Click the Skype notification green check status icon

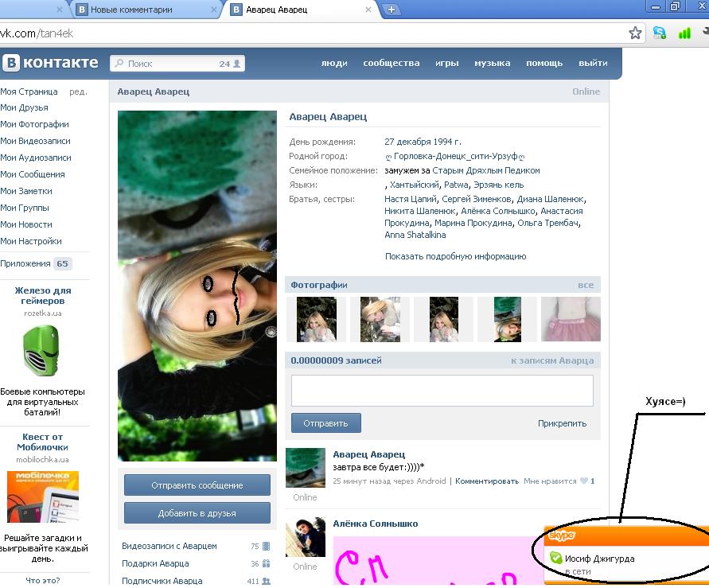[x=555, y=558]
